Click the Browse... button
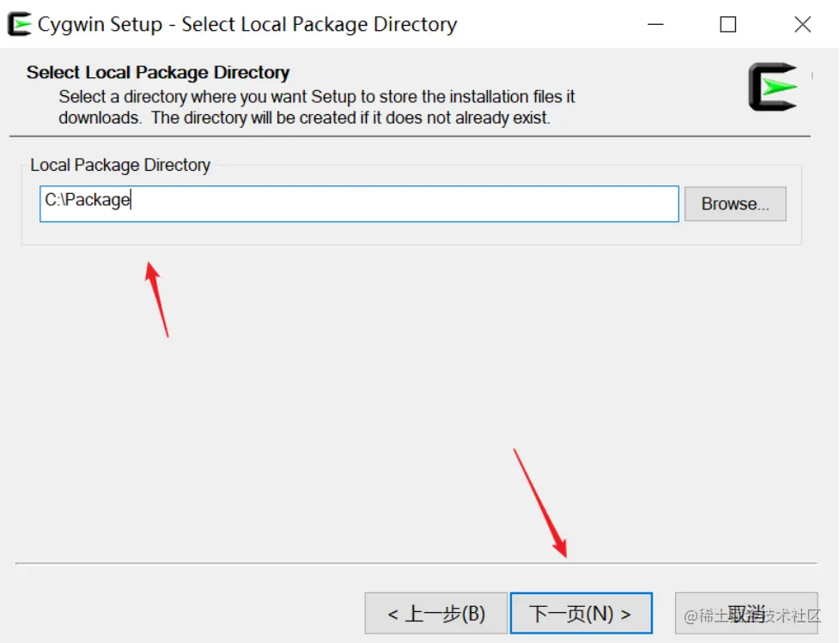Viewport: 840px width, 643px height. click(x=735, y=204)
